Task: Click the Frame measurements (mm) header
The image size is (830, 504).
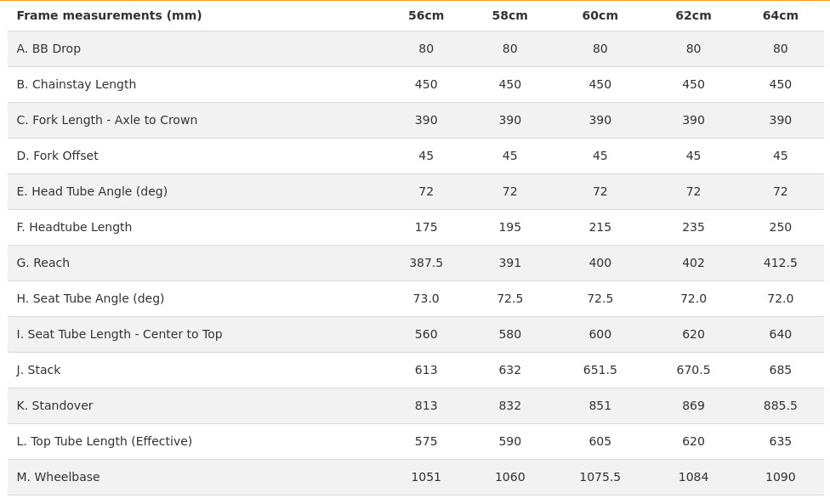Action: (109, 15)
